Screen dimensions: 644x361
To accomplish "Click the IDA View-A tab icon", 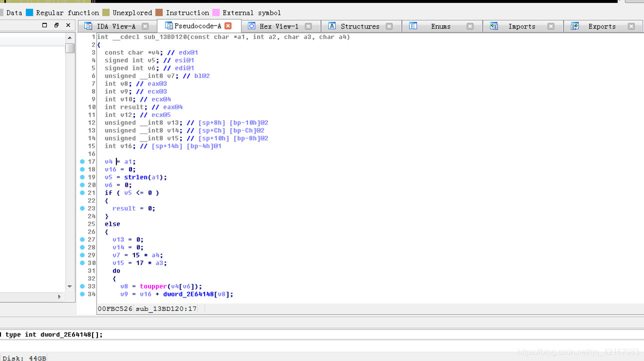I will pyautogui.click(x=88, y=26).
